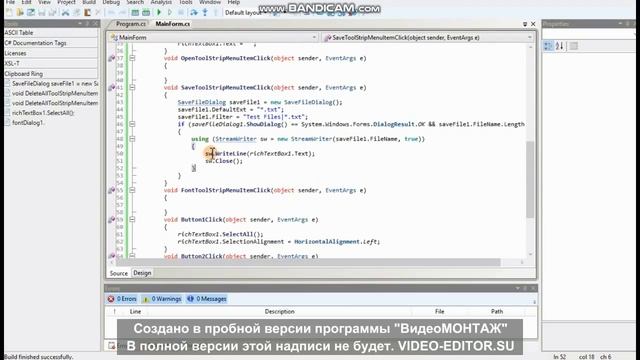Click the icon left of the FontToolStripMenuItemClick line

[111, 190]
